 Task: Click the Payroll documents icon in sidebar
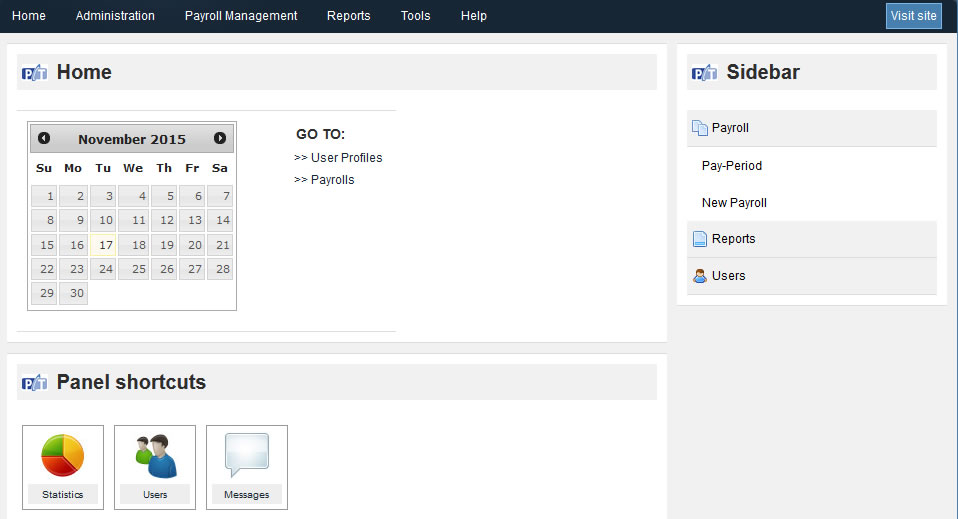700,128
